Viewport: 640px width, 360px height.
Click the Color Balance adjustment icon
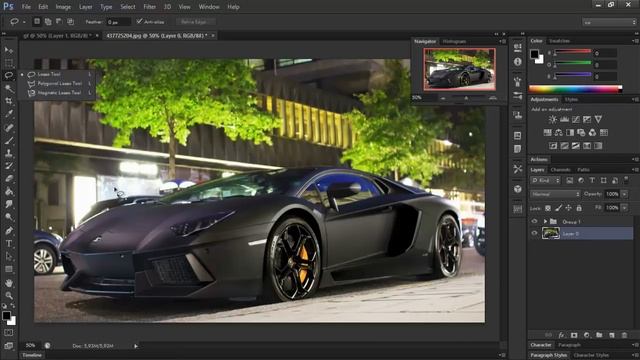[558, 132]
